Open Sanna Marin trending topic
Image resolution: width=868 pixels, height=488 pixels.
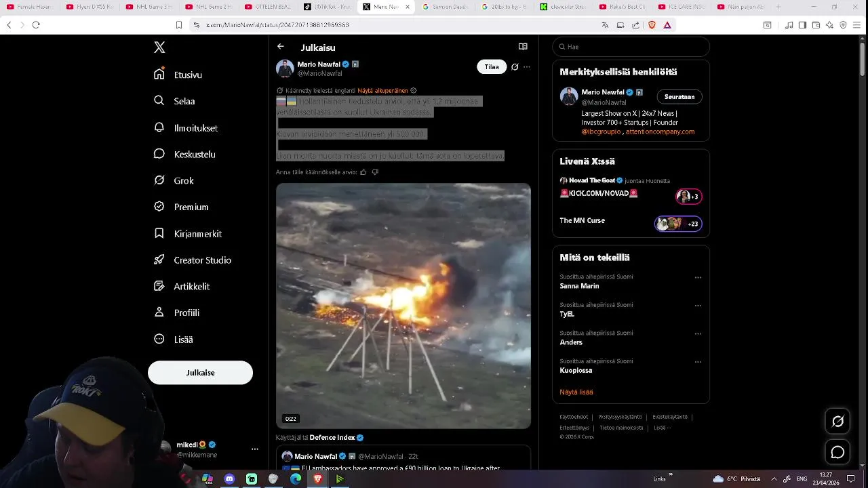click(579, 286)
